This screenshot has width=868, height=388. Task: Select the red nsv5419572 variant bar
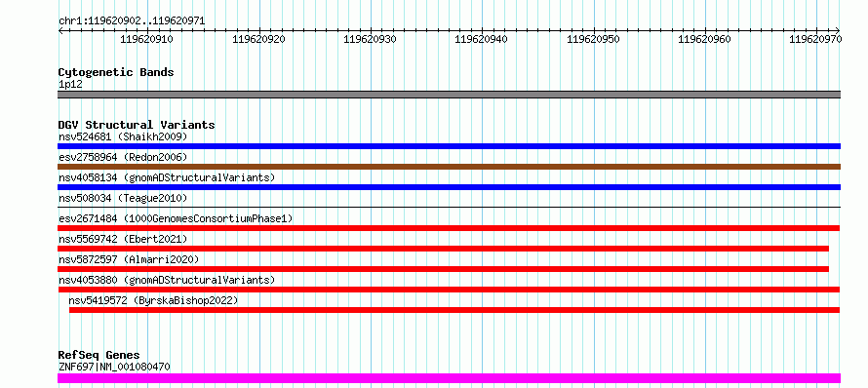(454, 310)
